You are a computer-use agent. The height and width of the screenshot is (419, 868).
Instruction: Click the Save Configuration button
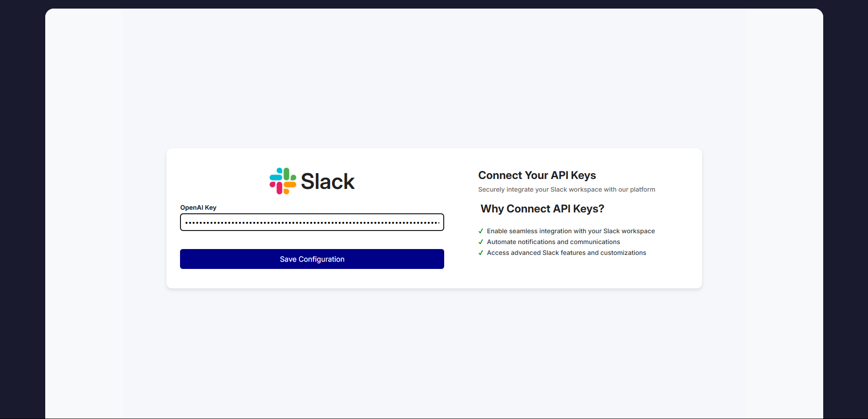click(x=312, y=259)
